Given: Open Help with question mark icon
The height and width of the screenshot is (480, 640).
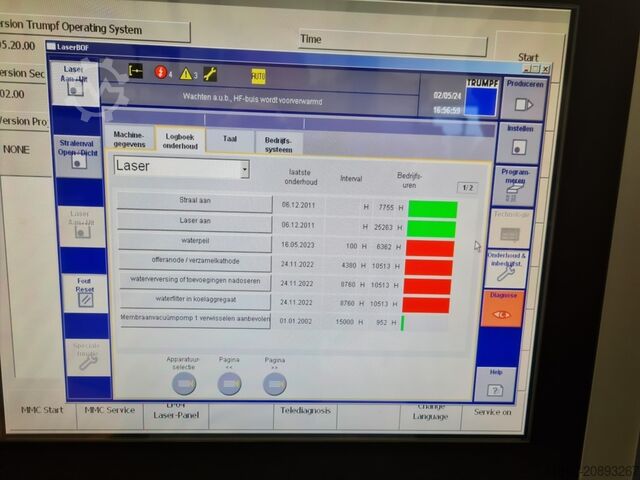Looking at the screenshot, I should pos(495,384).
